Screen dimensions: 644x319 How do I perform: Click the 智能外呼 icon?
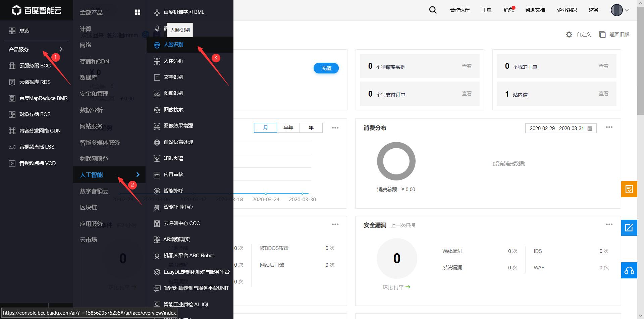(x=157, y=191)
